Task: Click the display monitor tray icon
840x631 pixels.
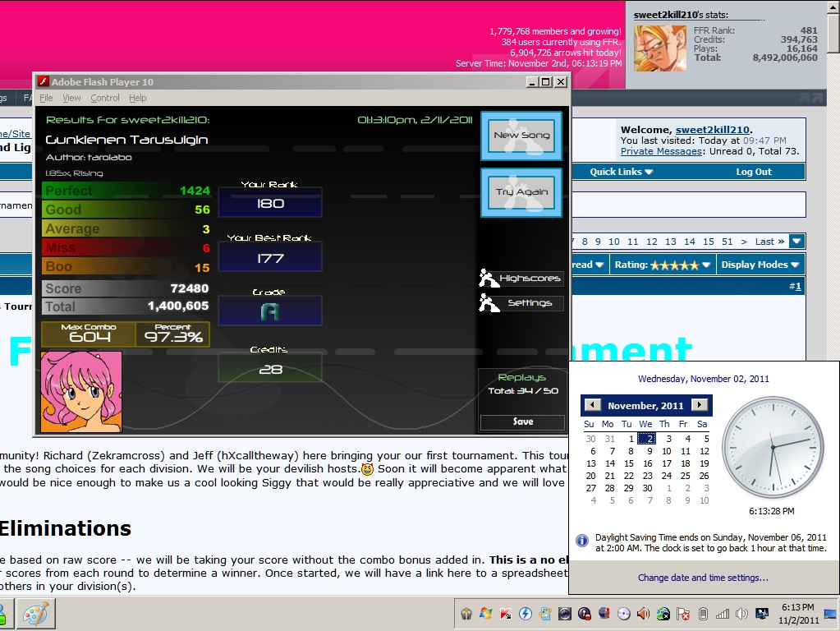Action: [762, 614]
